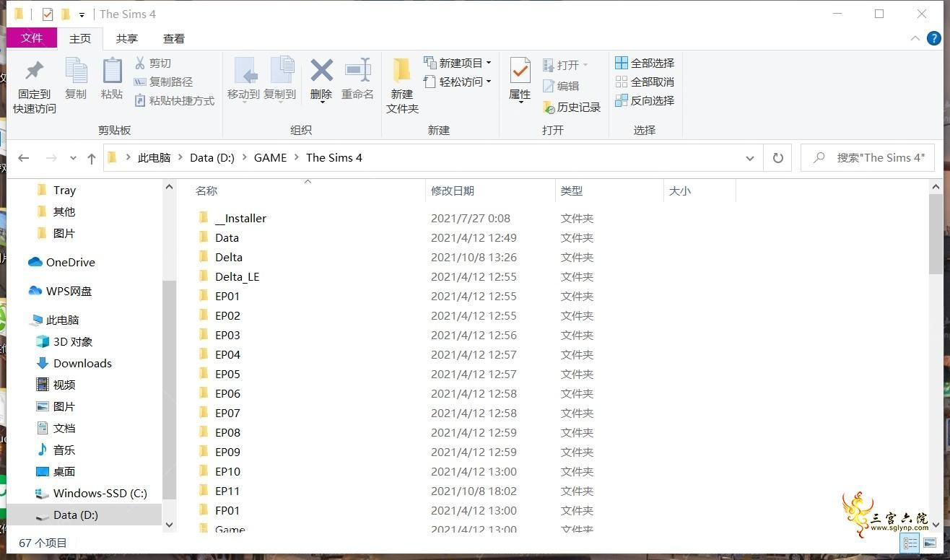Click the Properties (属性) checkmark icon
Image resolution: width=950 pixels, height=560 pixels.
[520, 71]
